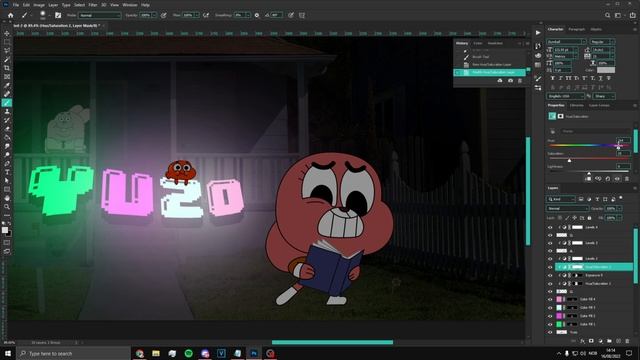Adjust the Saturation slider
The width and height of the screenshot is (640, 360).
coord(569,159)
